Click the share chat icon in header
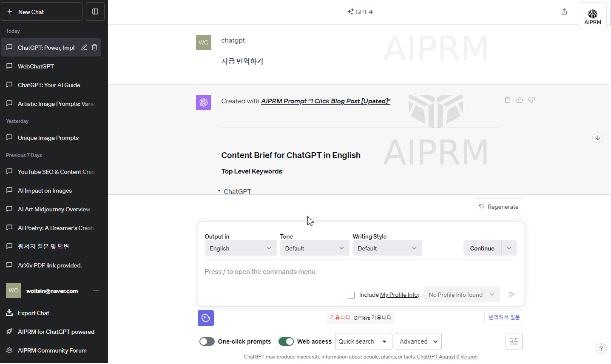This screenshot has width=611, height=364. [564, 11]
